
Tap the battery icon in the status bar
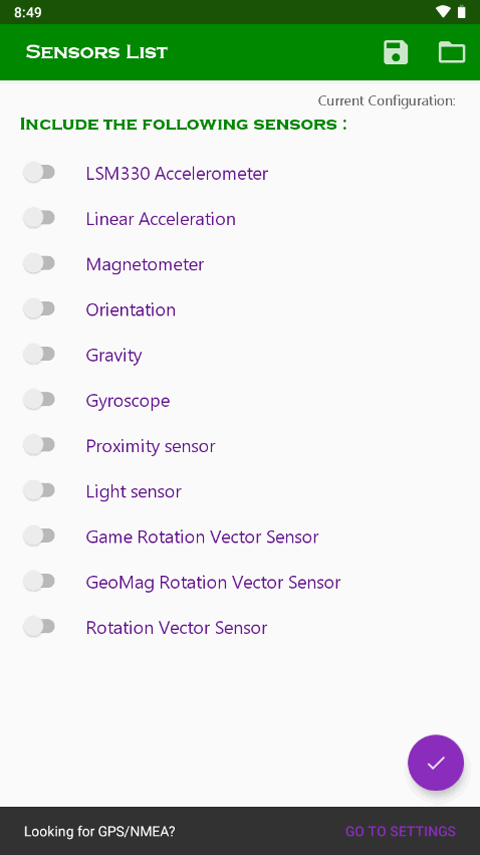click(461, 11)
